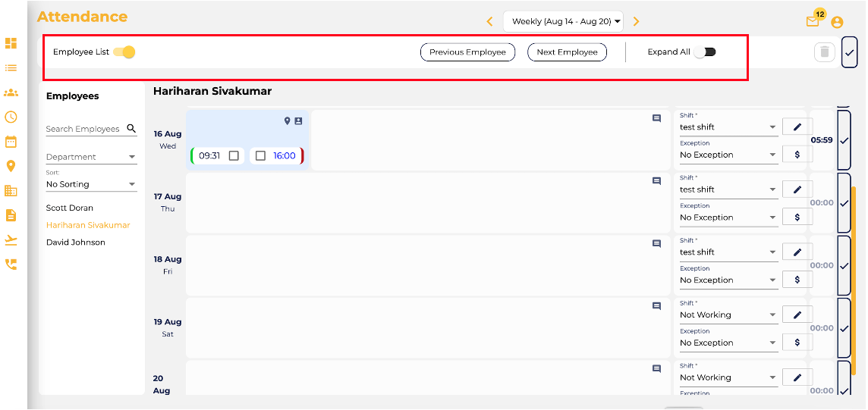Select Scott Doran from employee list

tap(70, 208)
